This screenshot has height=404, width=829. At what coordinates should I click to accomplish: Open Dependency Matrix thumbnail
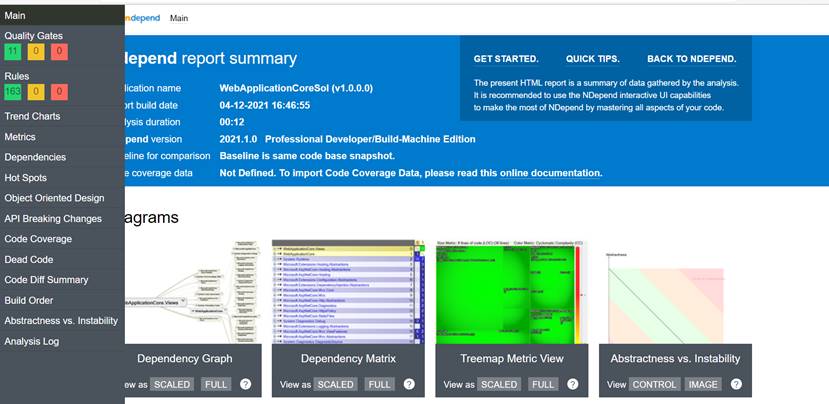tap(348, 292)
